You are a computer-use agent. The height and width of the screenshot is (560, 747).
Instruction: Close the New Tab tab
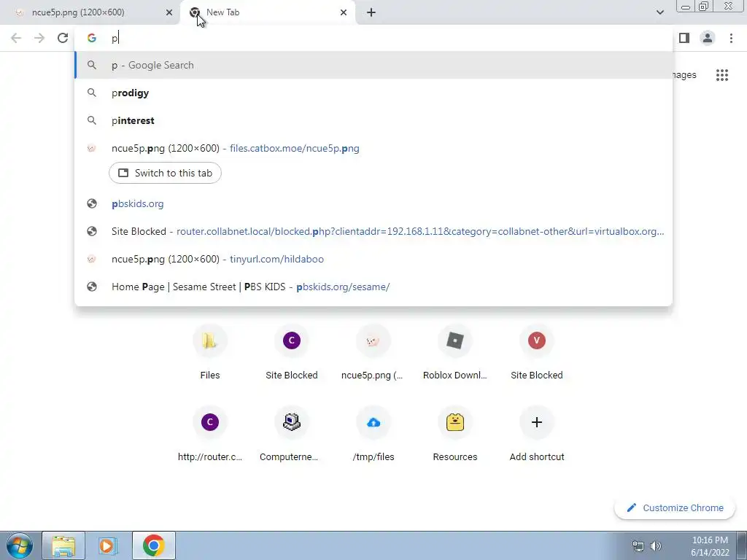point(344,12)
